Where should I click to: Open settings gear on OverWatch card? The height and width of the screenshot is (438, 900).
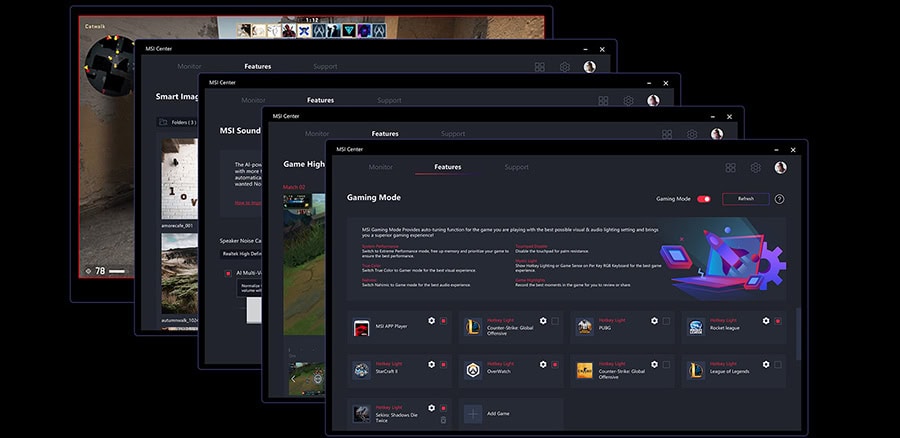[x=543, y=365]
